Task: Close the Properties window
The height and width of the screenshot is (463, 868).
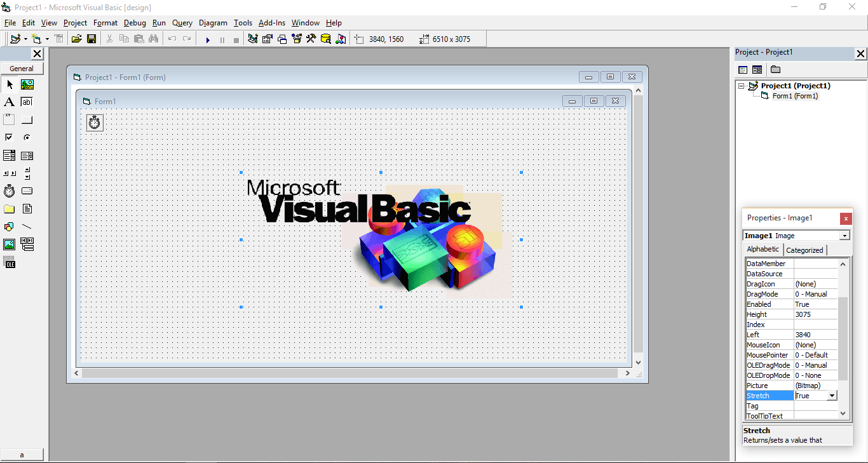Action: [x=846, y=218]
